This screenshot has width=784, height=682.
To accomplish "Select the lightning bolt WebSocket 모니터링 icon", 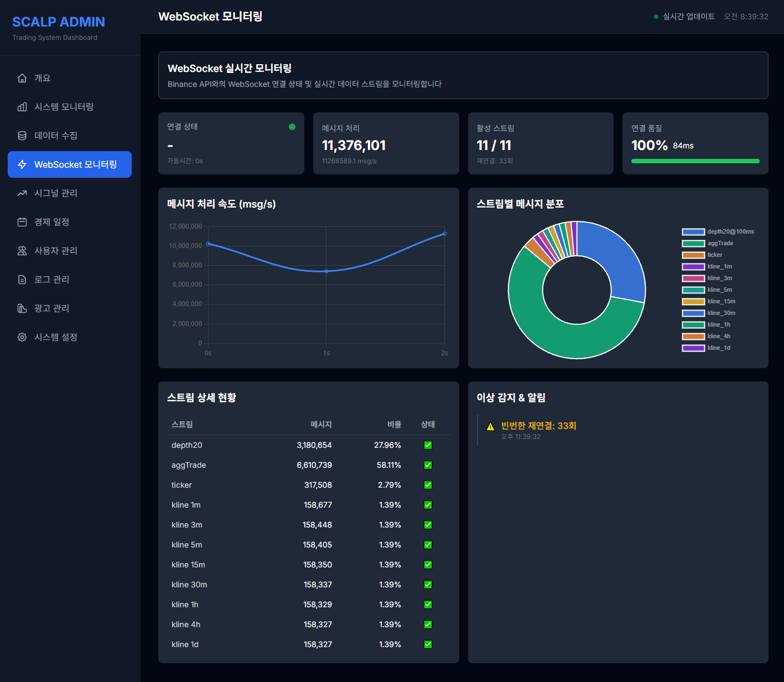I will tap(22, 164).
